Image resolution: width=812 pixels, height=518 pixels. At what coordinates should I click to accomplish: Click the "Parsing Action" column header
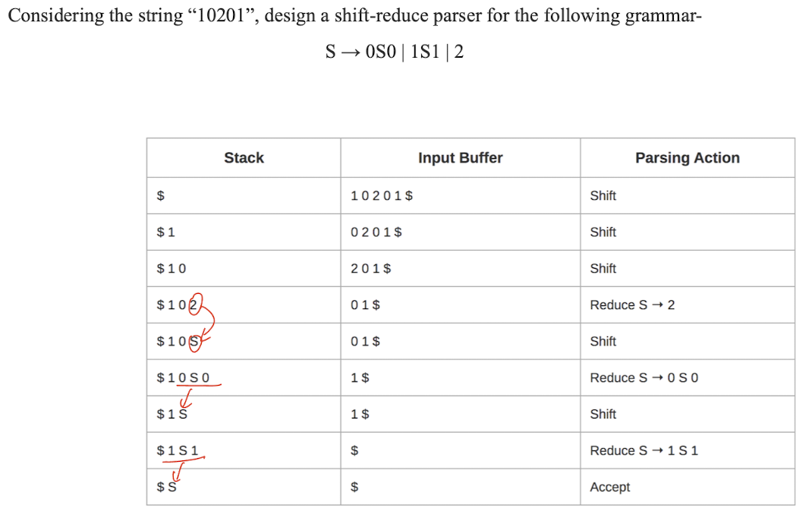687,158
